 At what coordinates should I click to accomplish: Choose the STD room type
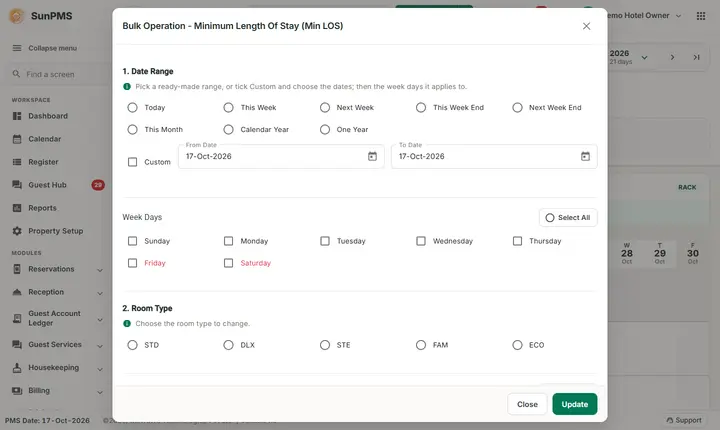click(132, 345)
